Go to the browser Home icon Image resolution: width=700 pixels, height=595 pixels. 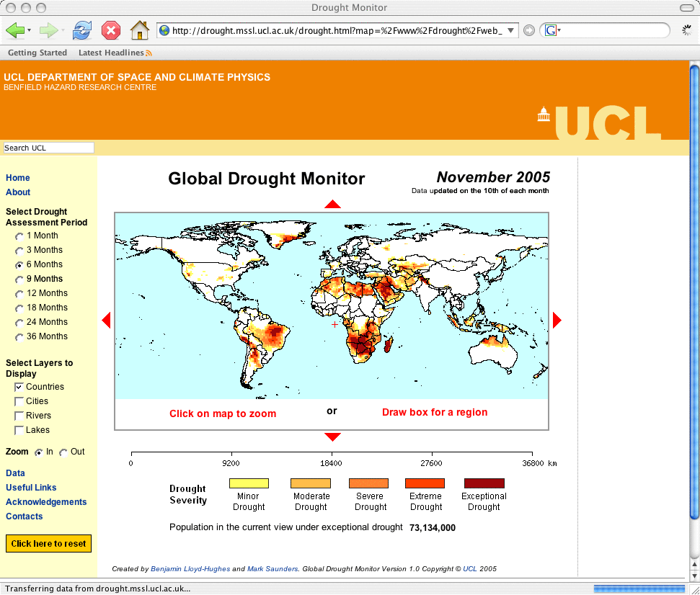point(139,30)
